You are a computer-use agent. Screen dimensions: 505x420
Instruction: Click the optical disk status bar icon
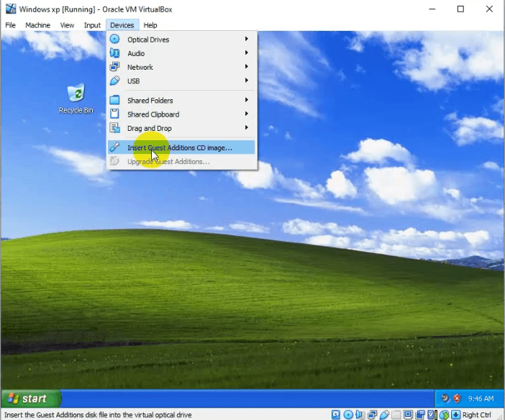tap(348, 414)
